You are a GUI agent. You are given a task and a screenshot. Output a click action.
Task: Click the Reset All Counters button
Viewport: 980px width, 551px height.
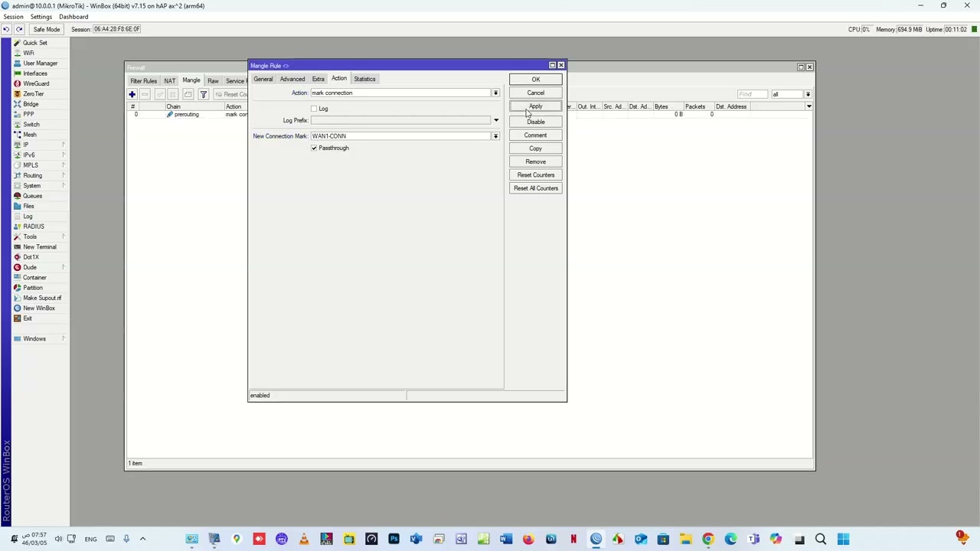tap(536, 188)
